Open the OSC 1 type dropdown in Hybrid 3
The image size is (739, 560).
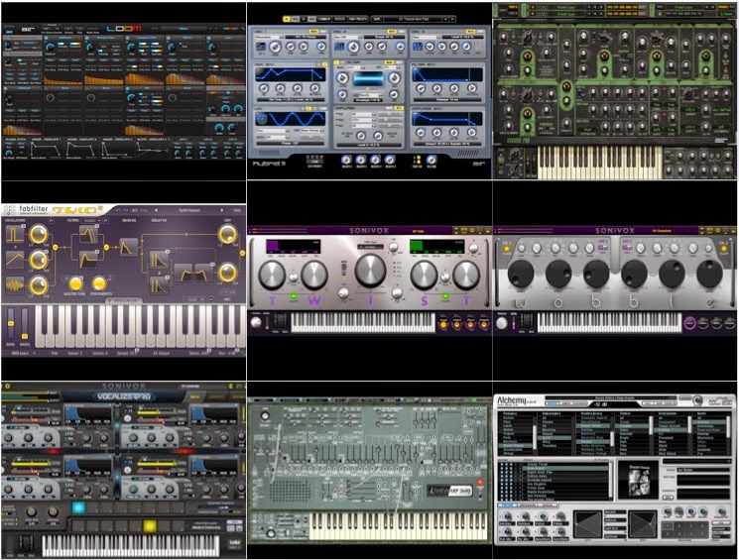[269, 37]
